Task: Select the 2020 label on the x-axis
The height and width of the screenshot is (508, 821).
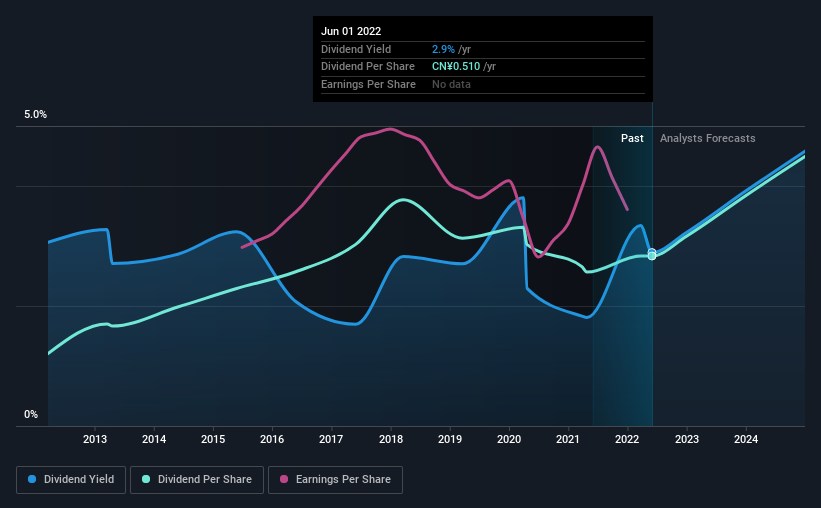Action: tap(509, 439)
